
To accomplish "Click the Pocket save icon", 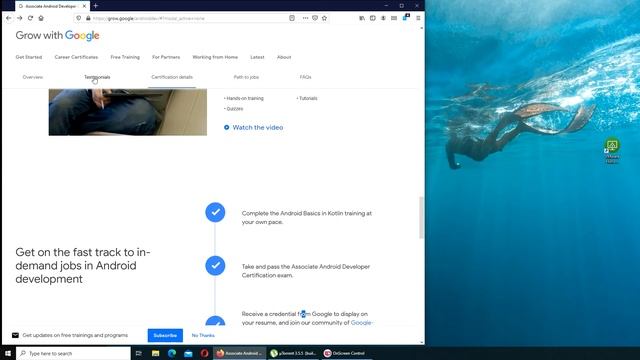I will coord(315,18).
